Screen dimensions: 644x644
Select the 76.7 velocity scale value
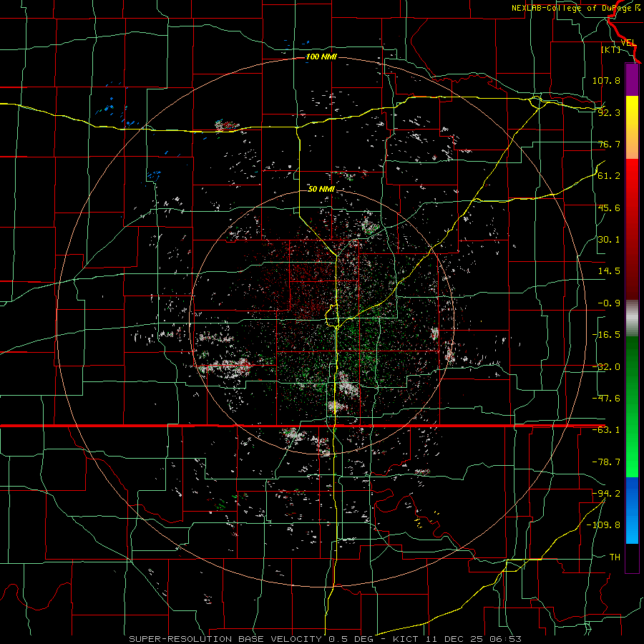pos(609,144)
